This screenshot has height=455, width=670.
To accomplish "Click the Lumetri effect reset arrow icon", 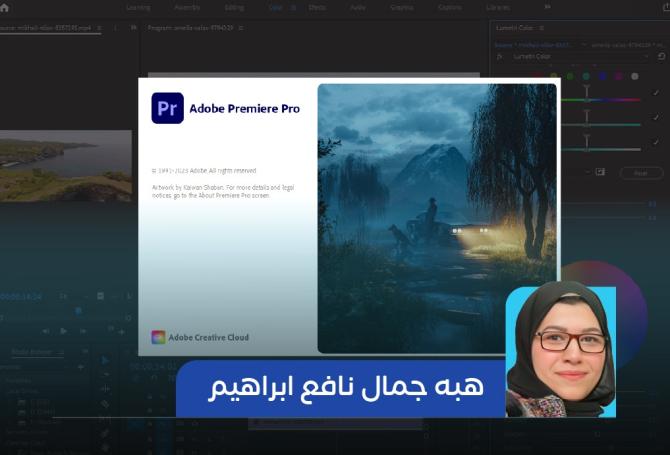I will (x=661, y=56).
